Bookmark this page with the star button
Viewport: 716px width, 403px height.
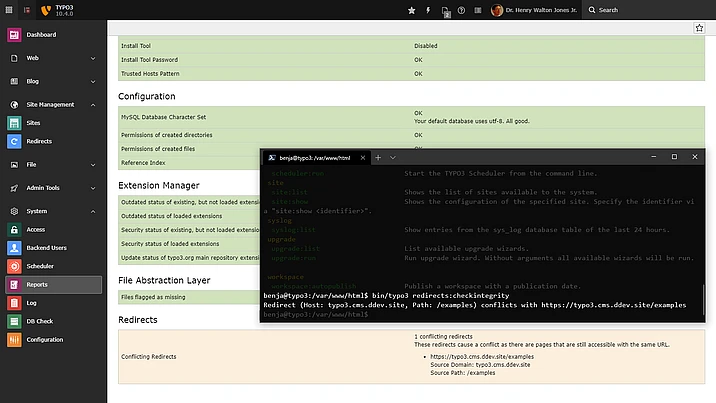(699, 28)
